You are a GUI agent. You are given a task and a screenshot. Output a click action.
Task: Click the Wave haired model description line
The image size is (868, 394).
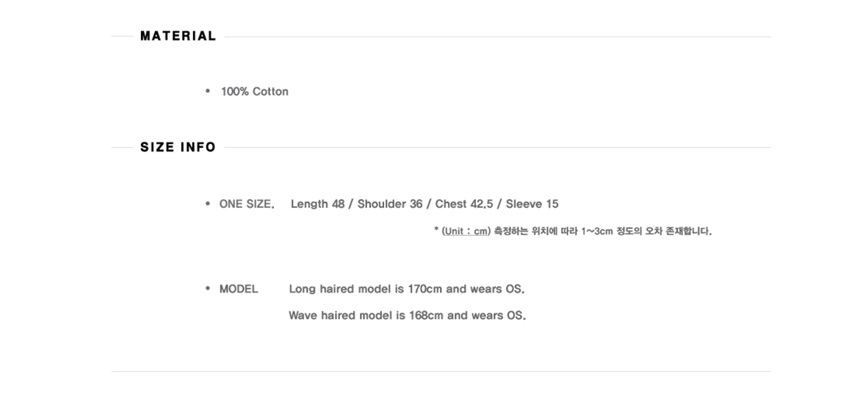click(x=408, y=315)
